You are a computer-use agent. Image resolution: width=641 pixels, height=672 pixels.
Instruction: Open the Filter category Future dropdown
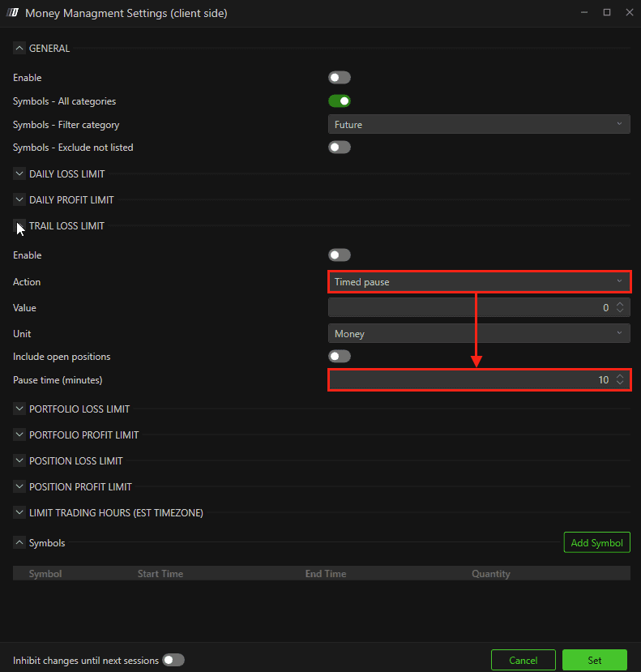pos(479,124)
